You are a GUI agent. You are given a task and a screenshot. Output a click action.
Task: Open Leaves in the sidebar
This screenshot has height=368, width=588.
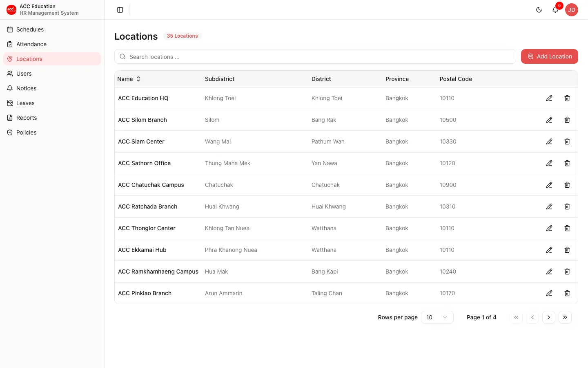(52, 103)
